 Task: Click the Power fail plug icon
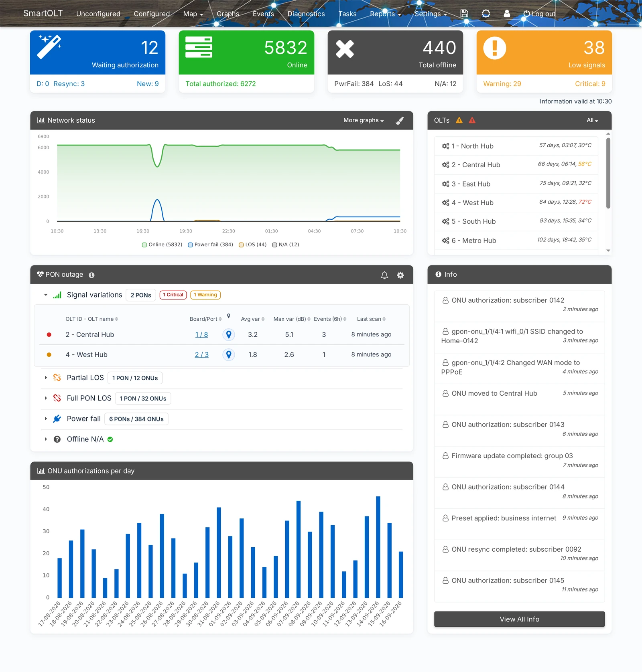57,419
